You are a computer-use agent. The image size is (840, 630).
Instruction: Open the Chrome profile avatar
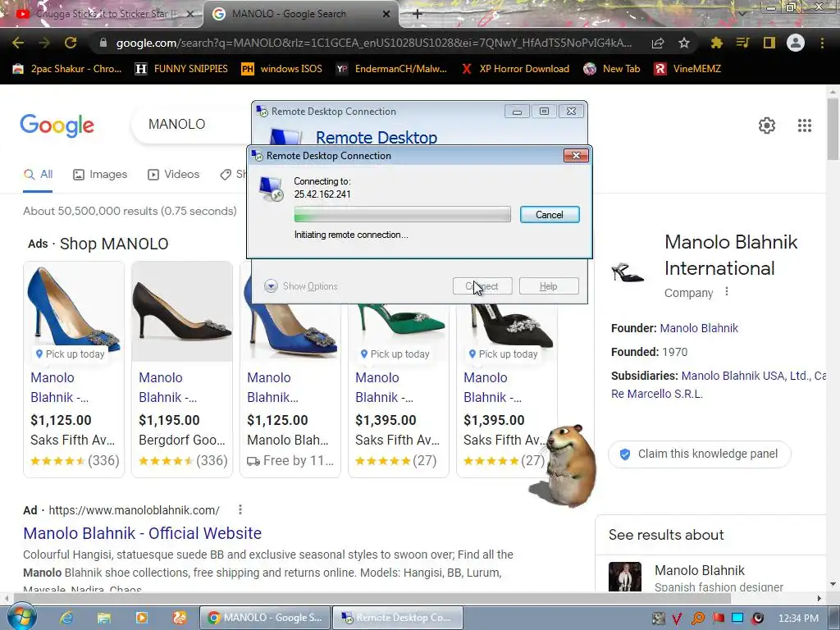click(x=796, y=43)
